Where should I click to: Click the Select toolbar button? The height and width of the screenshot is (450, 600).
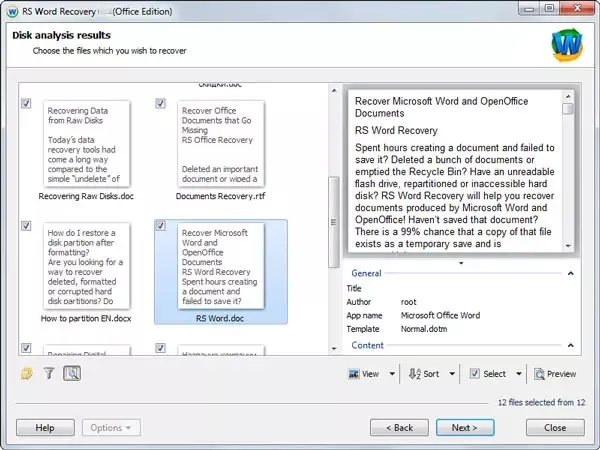[488, 374]
